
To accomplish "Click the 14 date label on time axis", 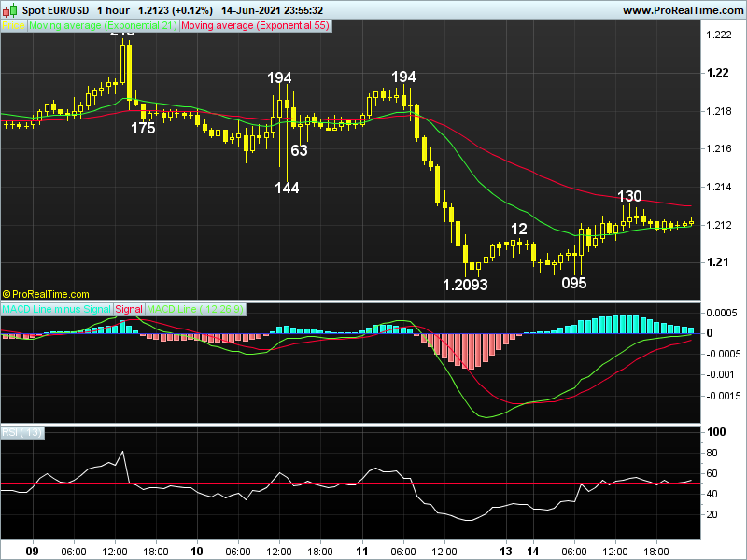I will 532,552.
